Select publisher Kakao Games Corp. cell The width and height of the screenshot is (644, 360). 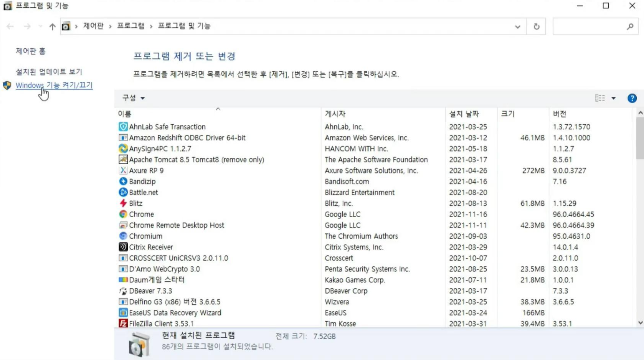[355, 280]
